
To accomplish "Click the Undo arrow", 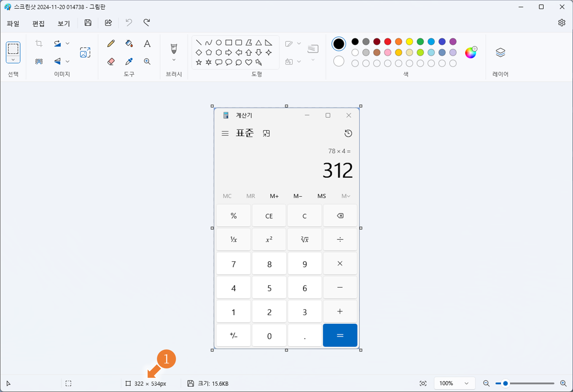I will tap(129, 23).
